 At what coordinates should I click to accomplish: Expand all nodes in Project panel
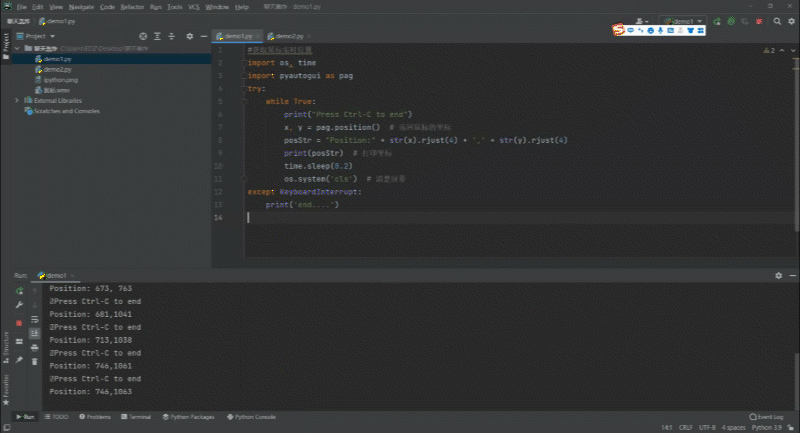pos(157,36)
